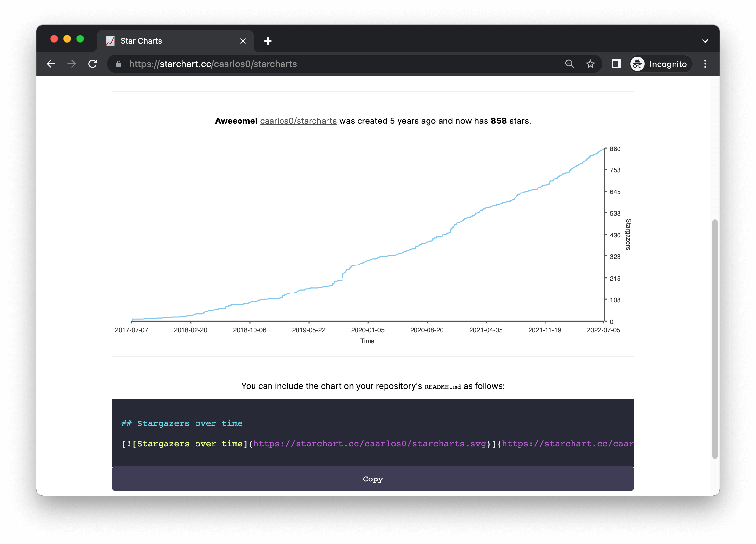Toggle the browser side panel
The width and height of the screenshot is (756, 544).
(616, 64)
